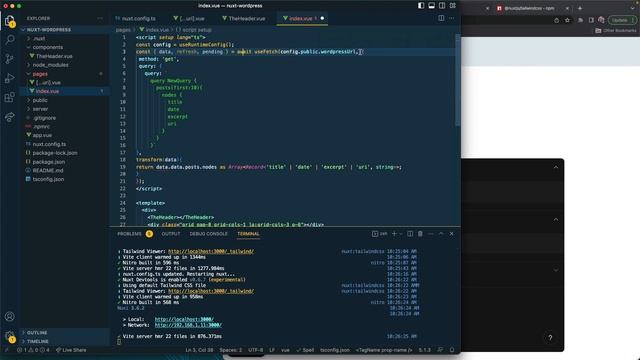Close the unsaved index.vue tab dot
Image resolution: width=640 pixels, height=360 pixels.
(x=322, y=18)
